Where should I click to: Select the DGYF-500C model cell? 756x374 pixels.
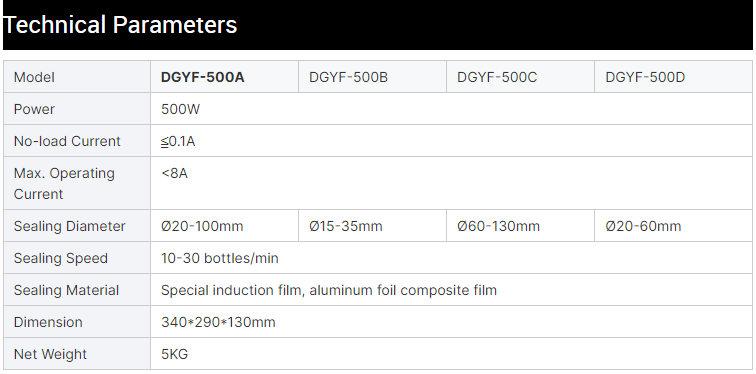point(520,77)
